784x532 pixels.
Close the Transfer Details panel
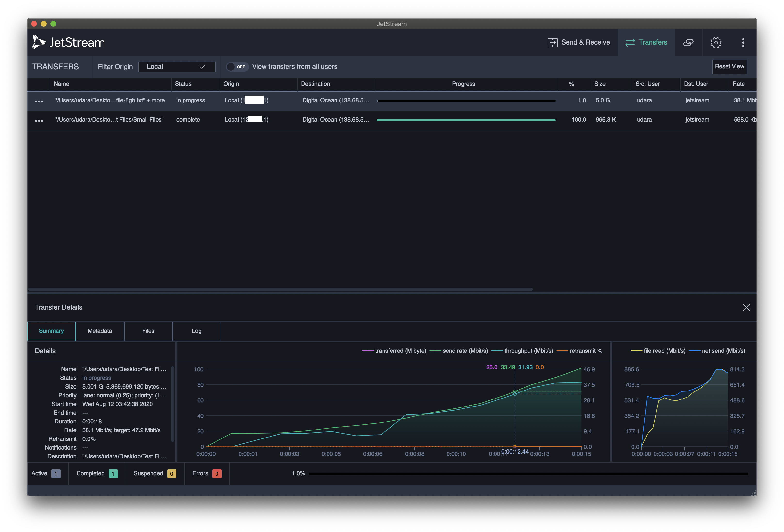pyautogui.click(x=746, y=307)
